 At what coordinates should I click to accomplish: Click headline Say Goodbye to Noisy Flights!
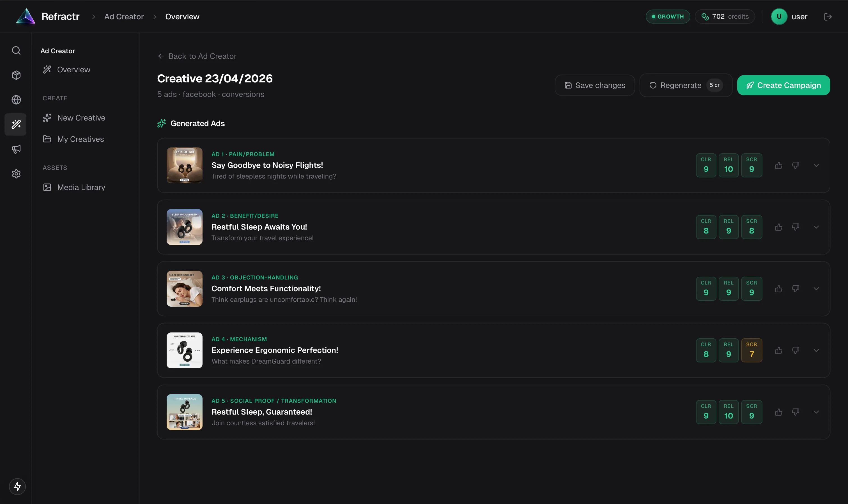click(267, 165)
